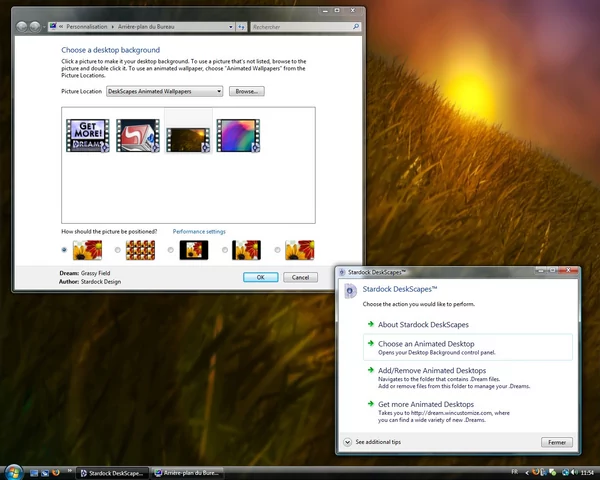Choose the fourth position option radio button
This screenshot has width=600, height=480.
click(225, 250)
